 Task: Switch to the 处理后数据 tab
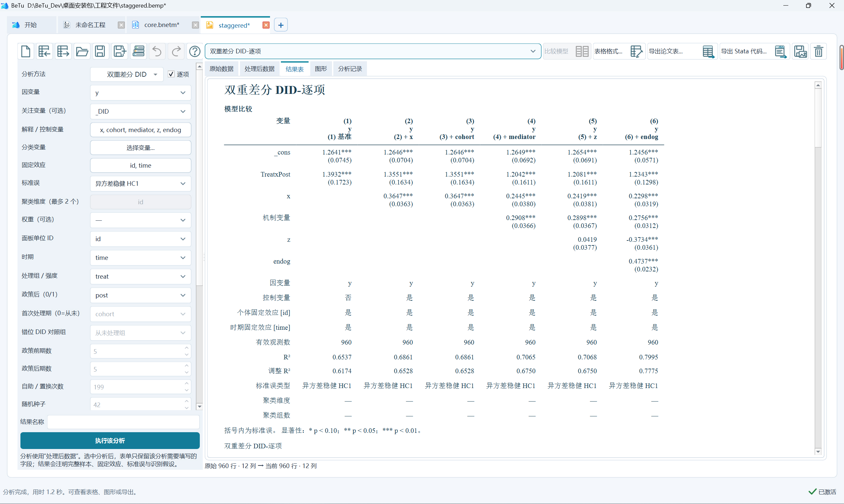click(x=259, y=69)
